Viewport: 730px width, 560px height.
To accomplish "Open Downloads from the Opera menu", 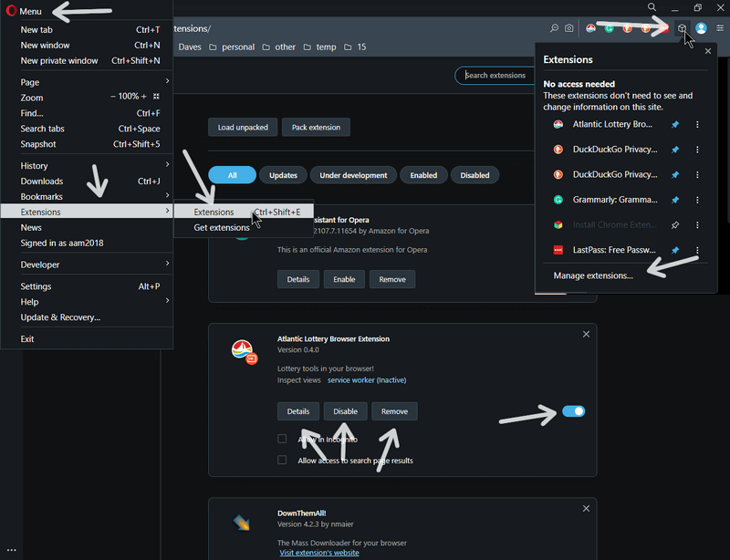I will 87,181.
